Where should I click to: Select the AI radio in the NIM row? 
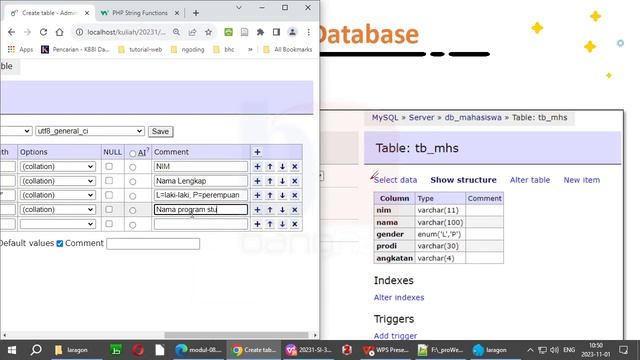pyautogui.click(x=133, y=167)
